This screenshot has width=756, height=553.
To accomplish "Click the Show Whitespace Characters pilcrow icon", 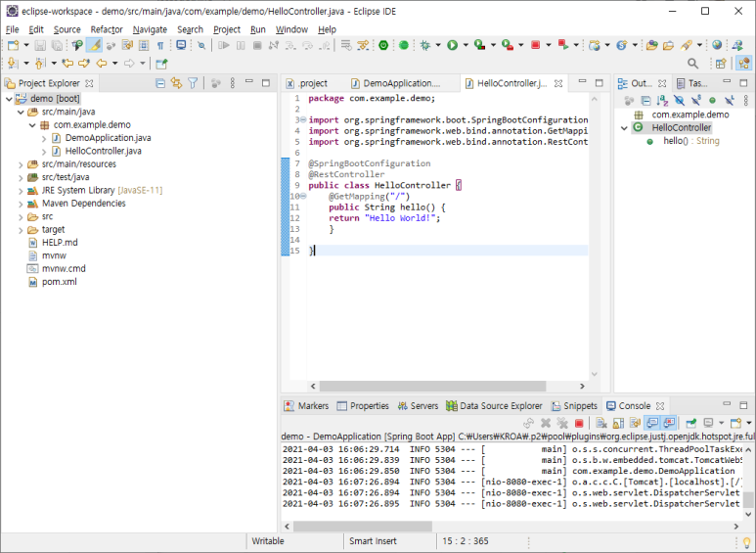I will tap(160, 45).
